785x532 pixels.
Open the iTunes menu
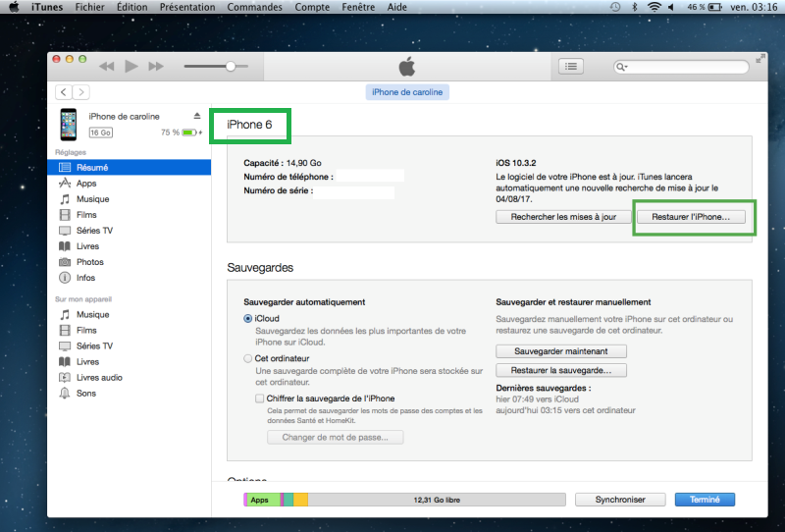(47, 7)
